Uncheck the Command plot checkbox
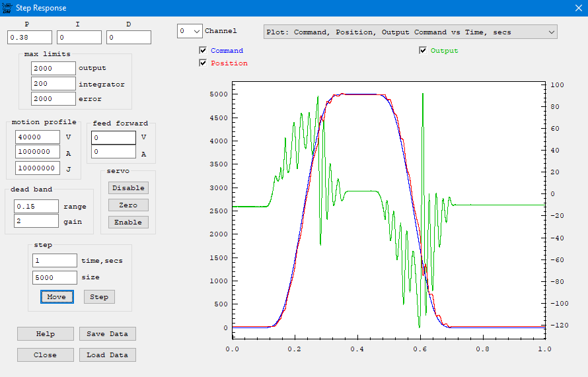 (x=203, y=51)
